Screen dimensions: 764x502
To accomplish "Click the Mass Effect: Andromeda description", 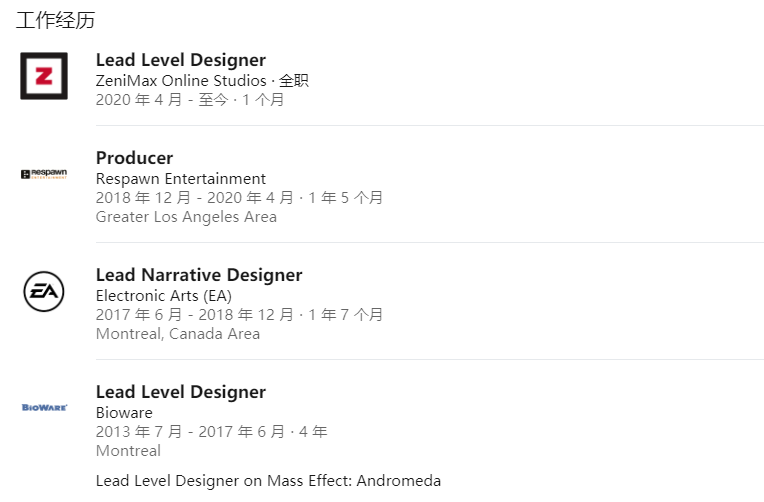I will tap(268, 481).
